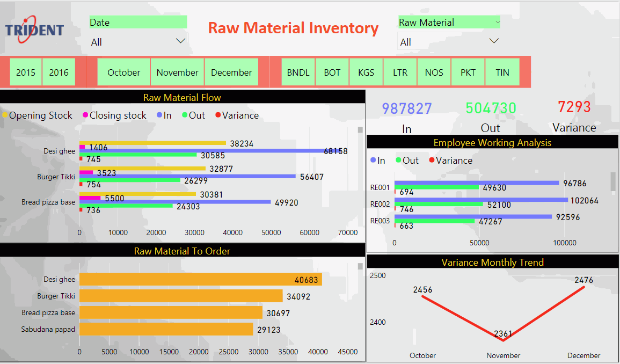Select the October month slicer
Screen dimensions: 620x364
123,72
